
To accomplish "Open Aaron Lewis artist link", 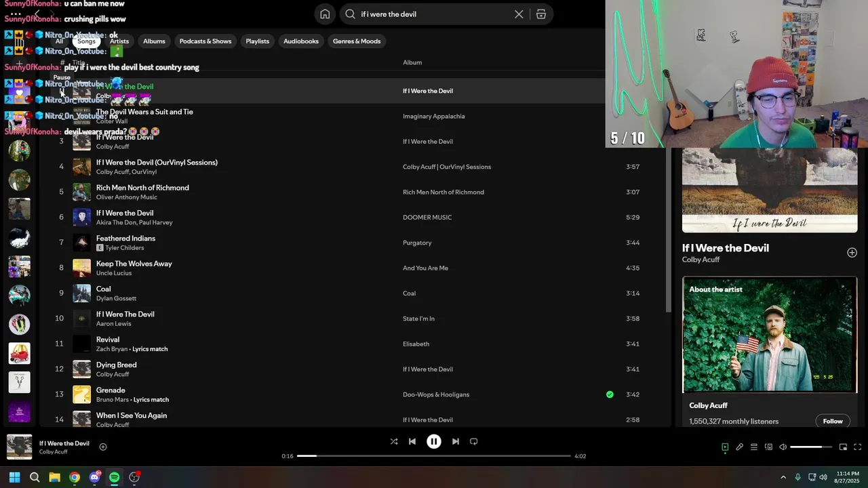I will coord(113,324).
